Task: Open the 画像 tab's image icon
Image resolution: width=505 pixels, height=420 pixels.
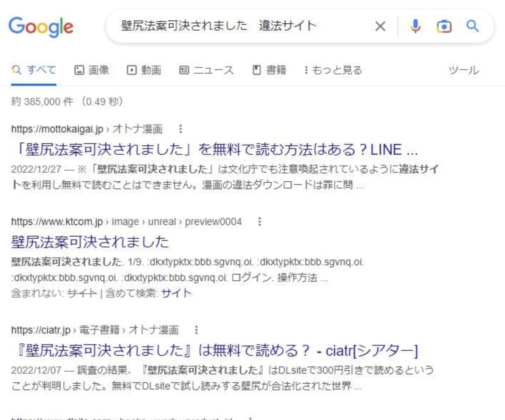Action: pyautogui.click(x=80, y=70)
